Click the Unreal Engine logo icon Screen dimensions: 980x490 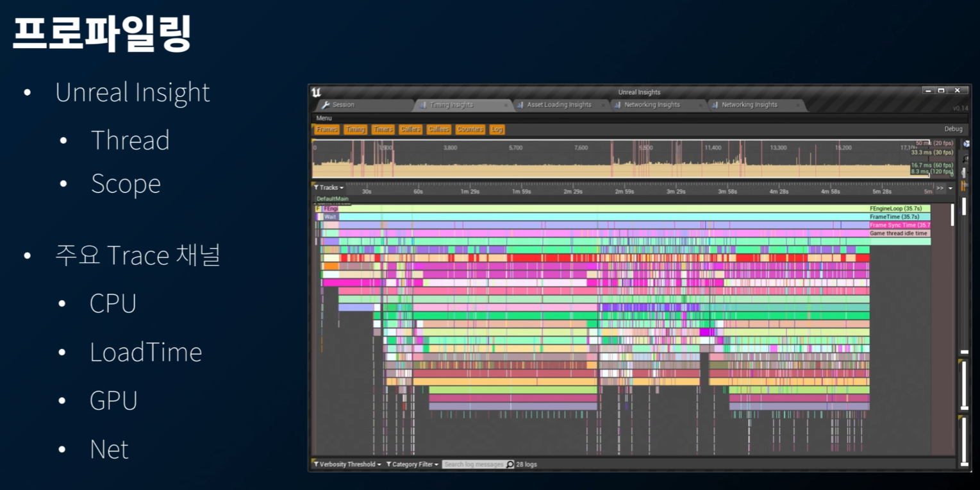315,92
